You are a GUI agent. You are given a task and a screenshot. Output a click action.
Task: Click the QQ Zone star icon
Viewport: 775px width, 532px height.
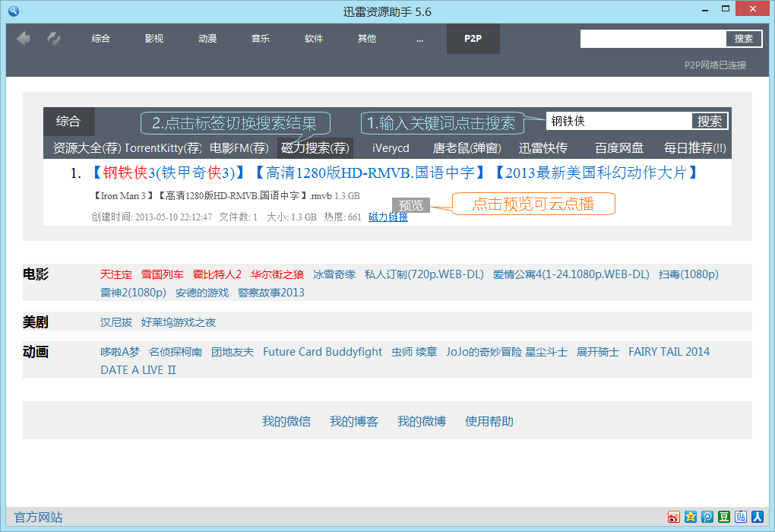pos(691,517)
